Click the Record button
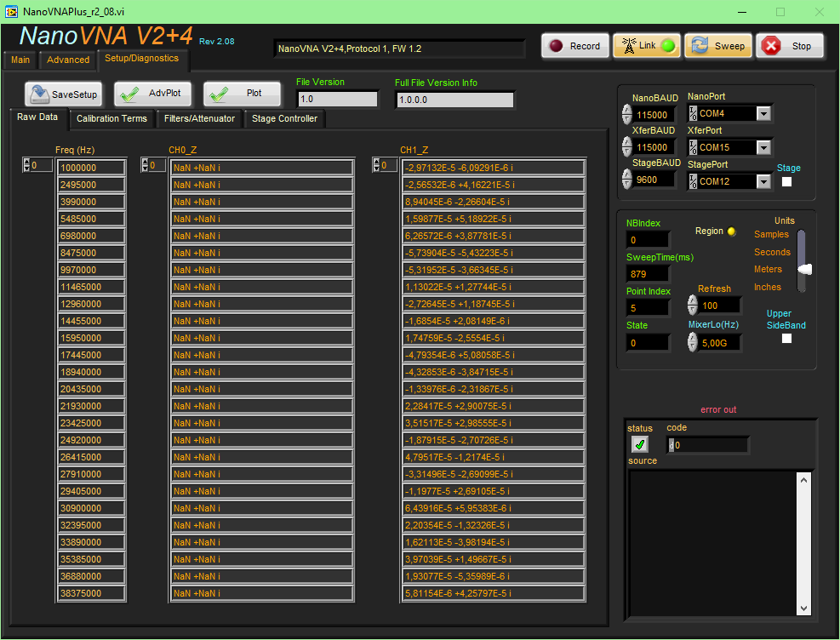This screenshot has height=640, width=840. [574, 46]
